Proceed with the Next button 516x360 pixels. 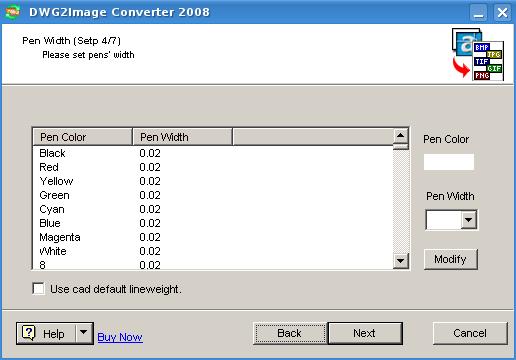pos(365,333)
